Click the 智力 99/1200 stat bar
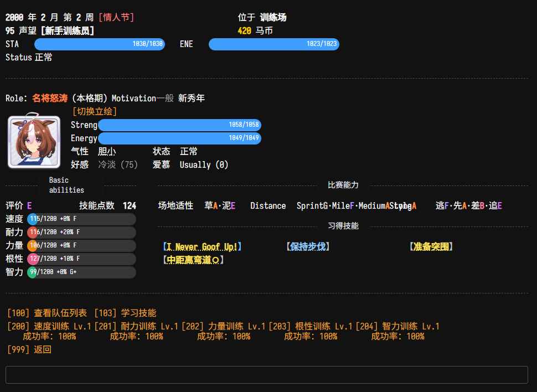Image resolution: width=537 pixels, height=392 pixels. [81, 272]
